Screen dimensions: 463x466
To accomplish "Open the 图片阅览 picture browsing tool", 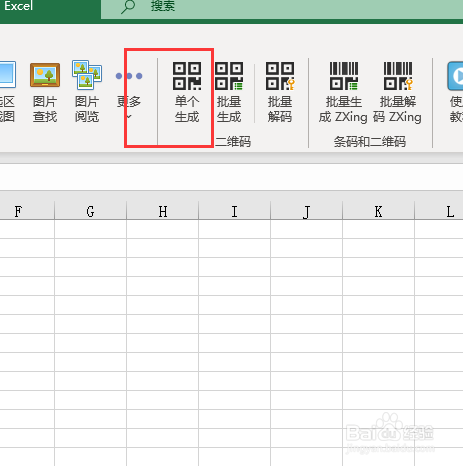I will coord(87,75).
